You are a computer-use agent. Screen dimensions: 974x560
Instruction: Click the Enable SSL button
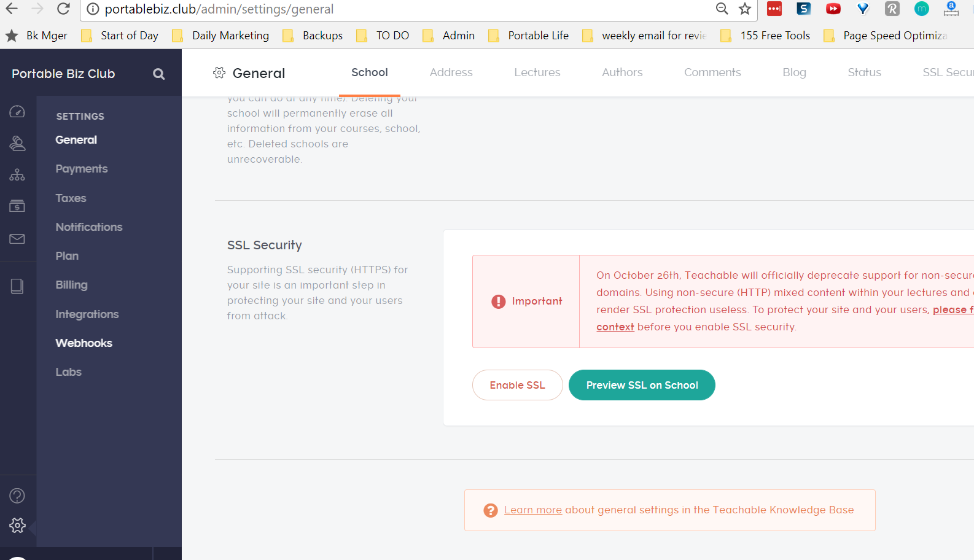pos(517,385)
